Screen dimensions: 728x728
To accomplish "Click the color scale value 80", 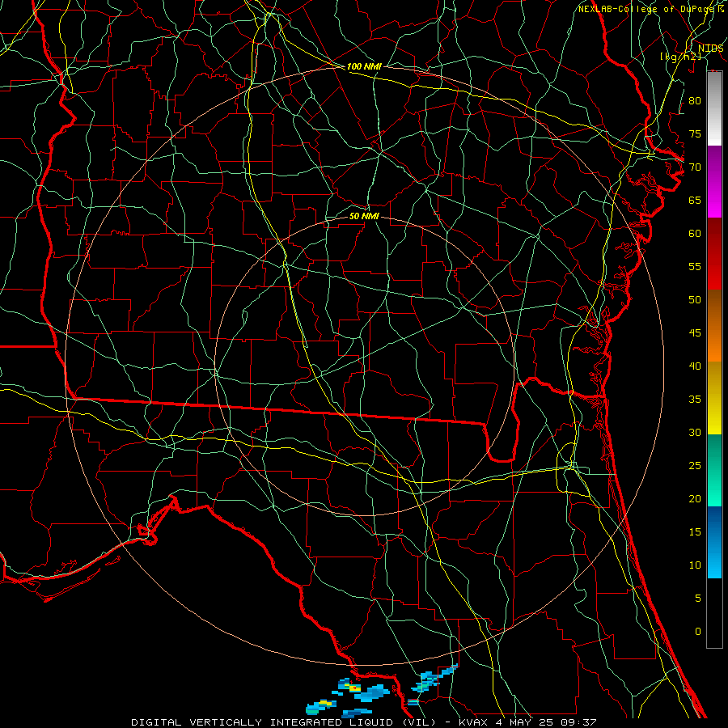I will (x=695, y=101).
